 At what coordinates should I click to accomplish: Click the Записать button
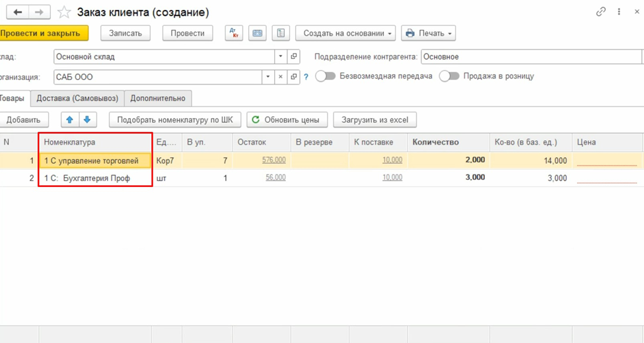125,33
